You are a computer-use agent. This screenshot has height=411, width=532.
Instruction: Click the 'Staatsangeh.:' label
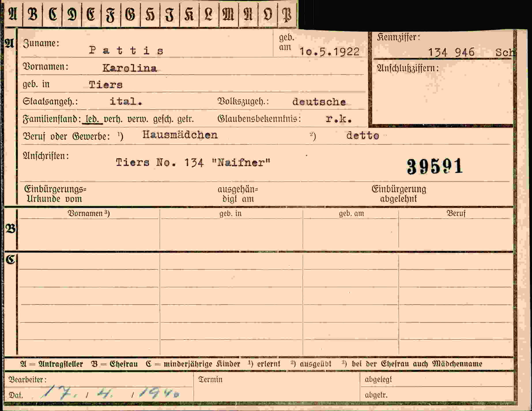click(x=50, y=101)
